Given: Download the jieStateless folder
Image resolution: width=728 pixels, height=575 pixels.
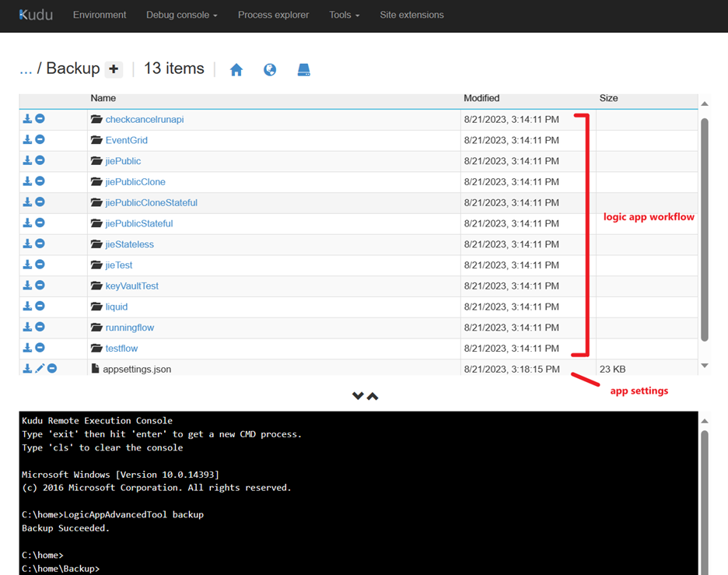Looking at the screenshot, I should click(27, 244).
